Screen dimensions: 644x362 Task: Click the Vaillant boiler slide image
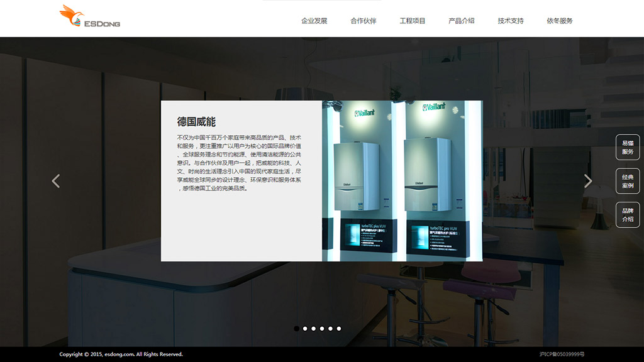402,181
